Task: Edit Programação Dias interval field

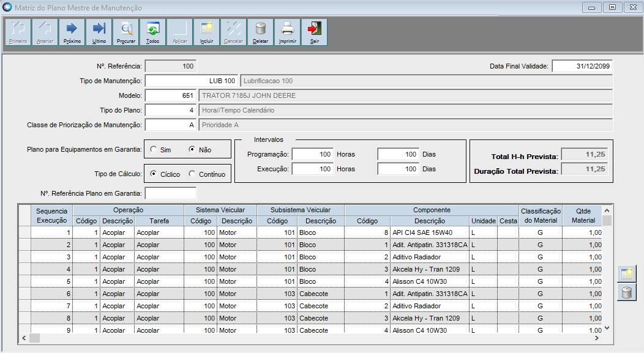Action: 399,154
